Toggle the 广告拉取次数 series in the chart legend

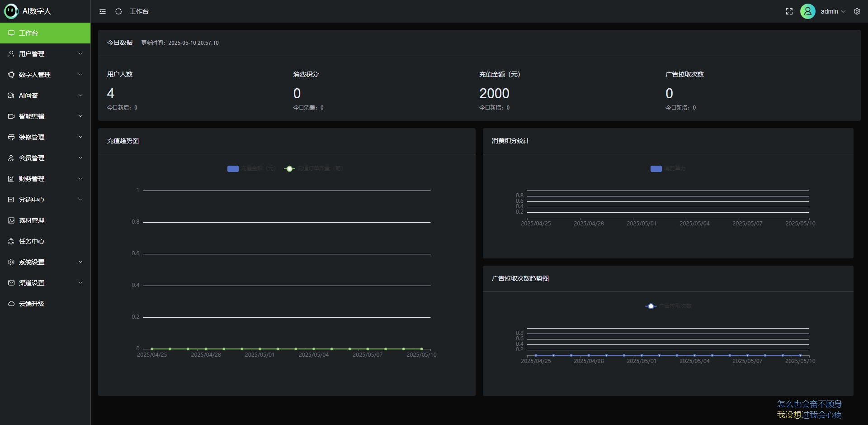[669, 306]
